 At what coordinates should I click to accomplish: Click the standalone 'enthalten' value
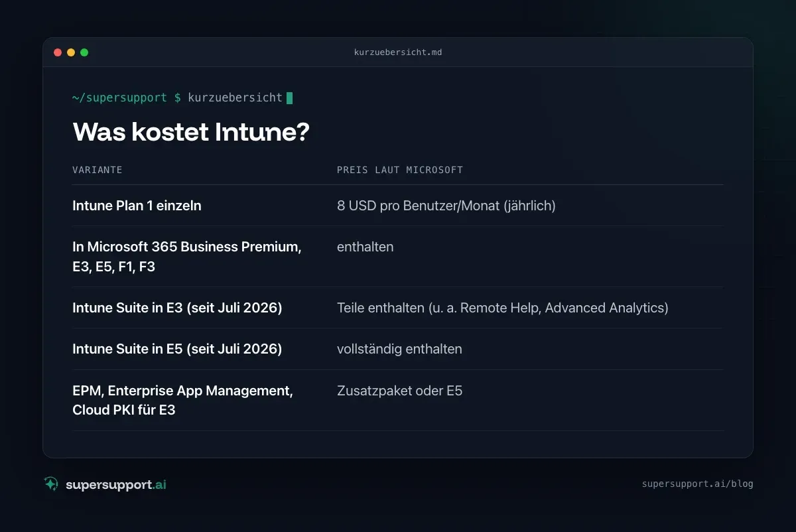365,247
